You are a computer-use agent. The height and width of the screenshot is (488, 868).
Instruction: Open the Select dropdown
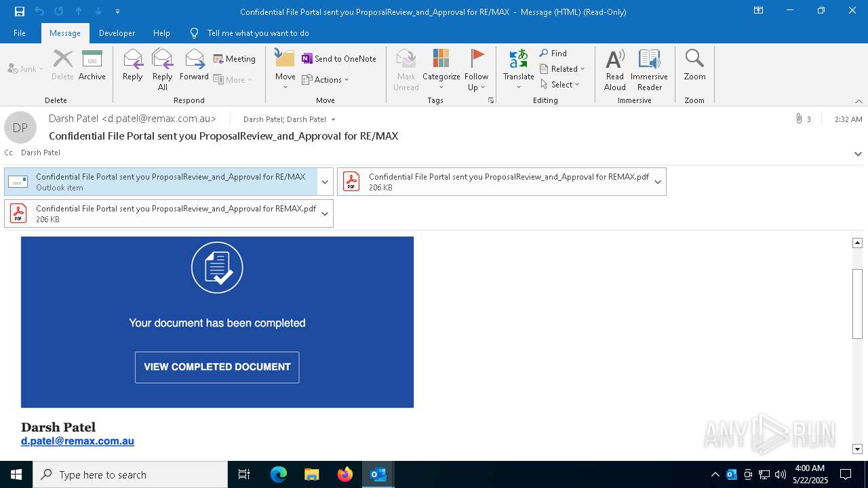tap(560, 84)
